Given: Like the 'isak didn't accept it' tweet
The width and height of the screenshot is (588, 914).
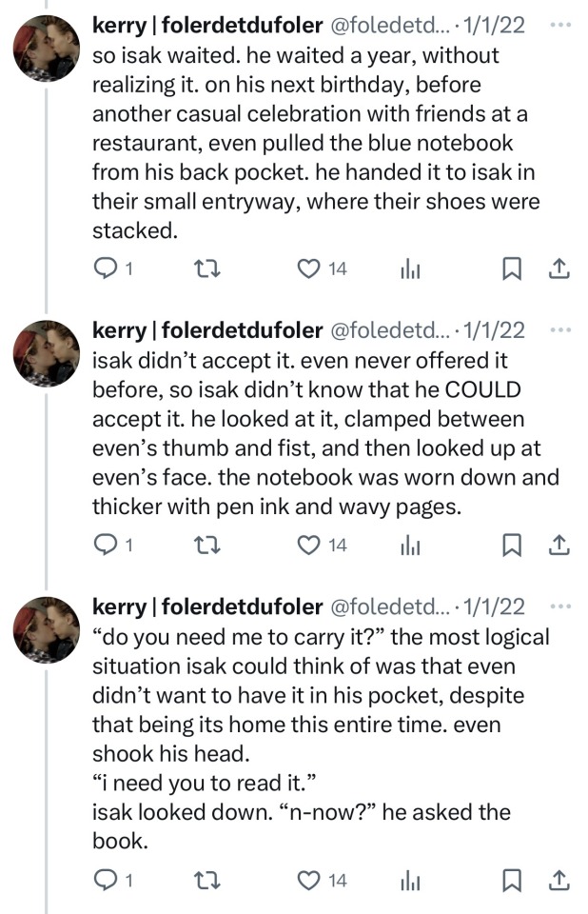Looking at the screenshot, I should (x=307, y=546).
